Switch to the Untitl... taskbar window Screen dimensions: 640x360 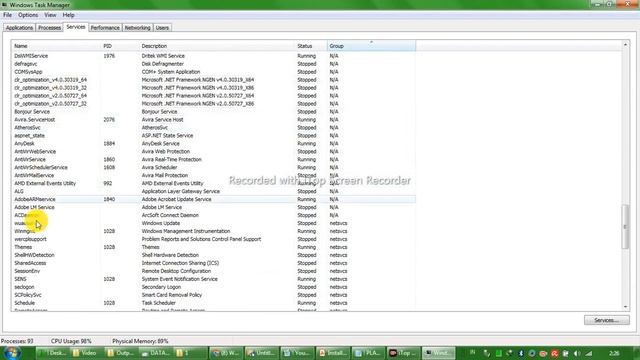tap(262, 353)
